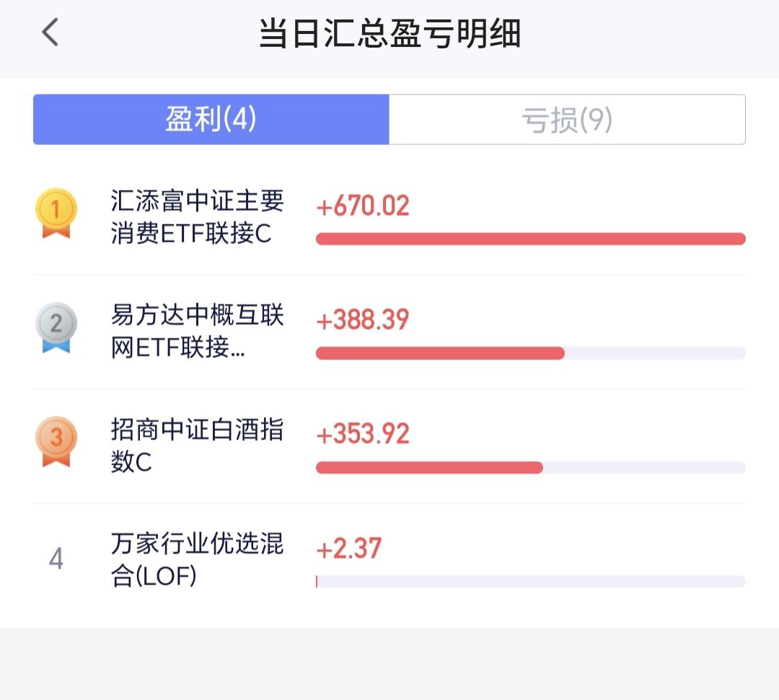779x700 pixels.
Task: Click the 当日汇总盈亏明细 page title
Action: (390, 33)
